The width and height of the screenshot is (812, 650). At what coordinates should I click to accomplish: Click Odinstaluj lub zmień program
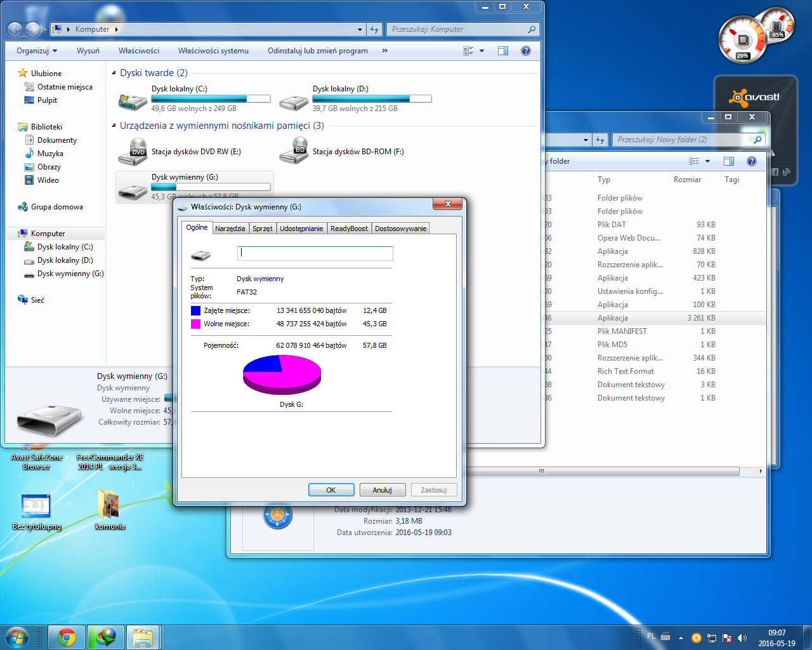point(318,51)
